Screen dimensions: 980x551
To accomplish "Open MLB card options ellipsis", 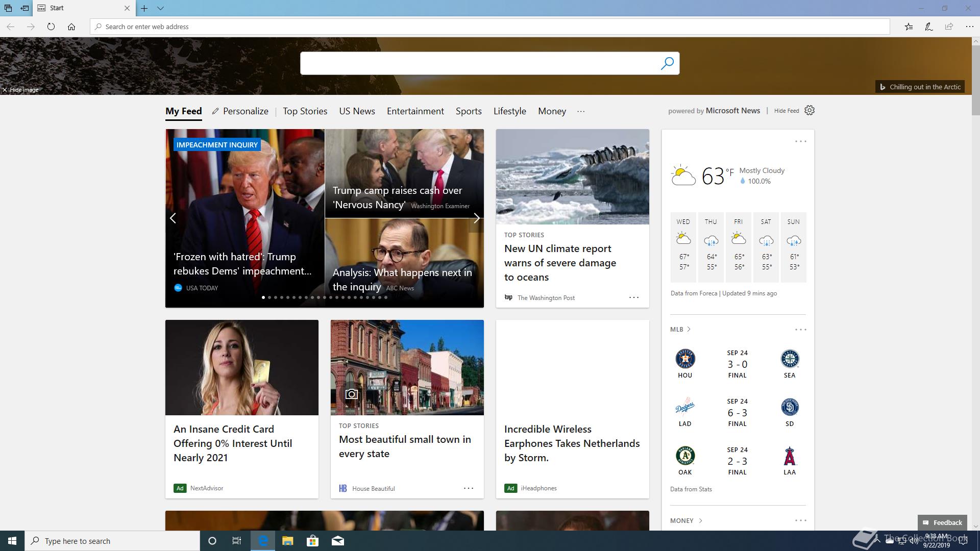I will click(801, 330).
